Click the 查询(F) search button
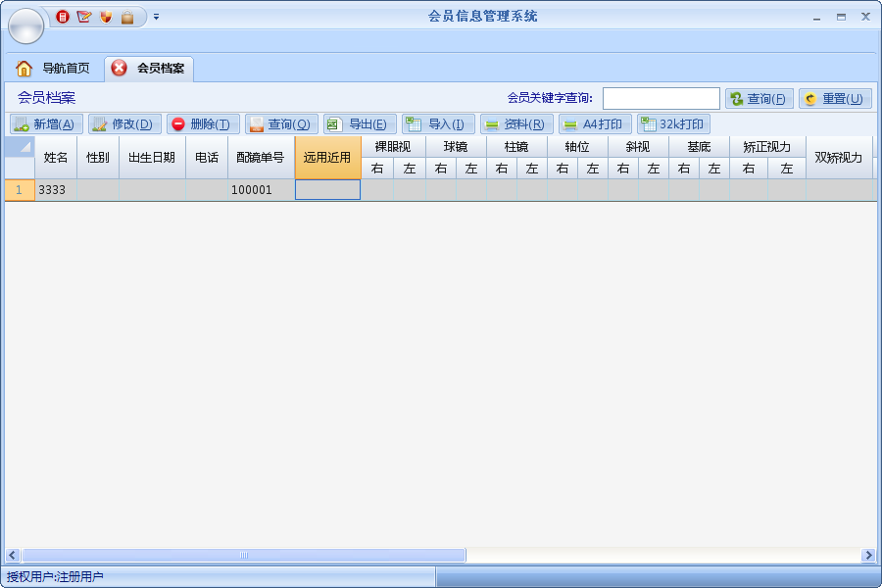 click(759, 98)
